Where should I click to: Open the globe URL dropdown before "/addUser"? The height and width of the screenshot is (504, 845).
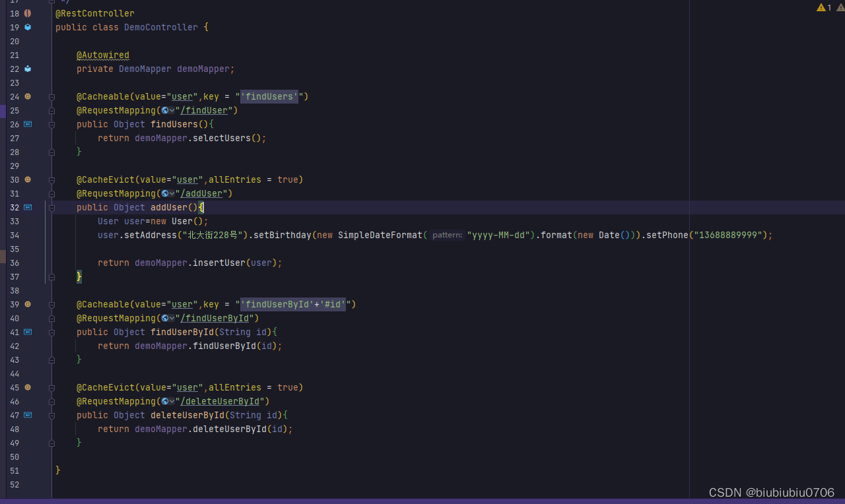(168, 193)
